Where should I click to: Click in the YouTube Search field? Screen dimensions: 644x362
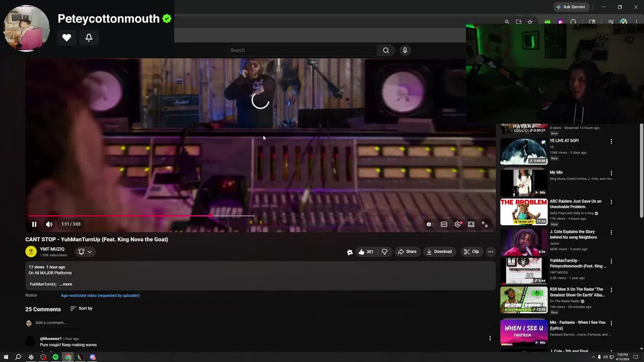[301, 50]
